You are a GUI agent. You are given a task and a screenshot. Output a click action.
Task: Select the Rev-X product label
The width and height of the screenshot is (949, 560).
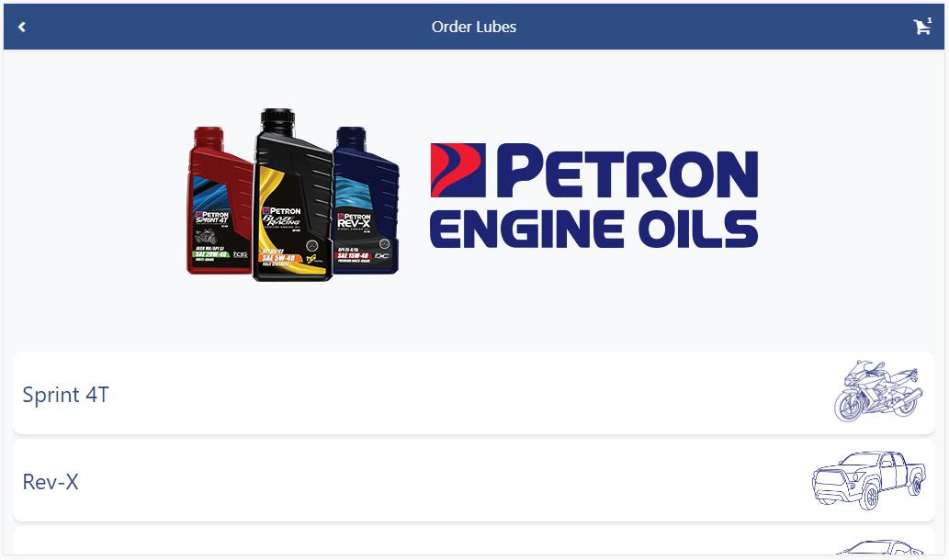click(51, 482)
